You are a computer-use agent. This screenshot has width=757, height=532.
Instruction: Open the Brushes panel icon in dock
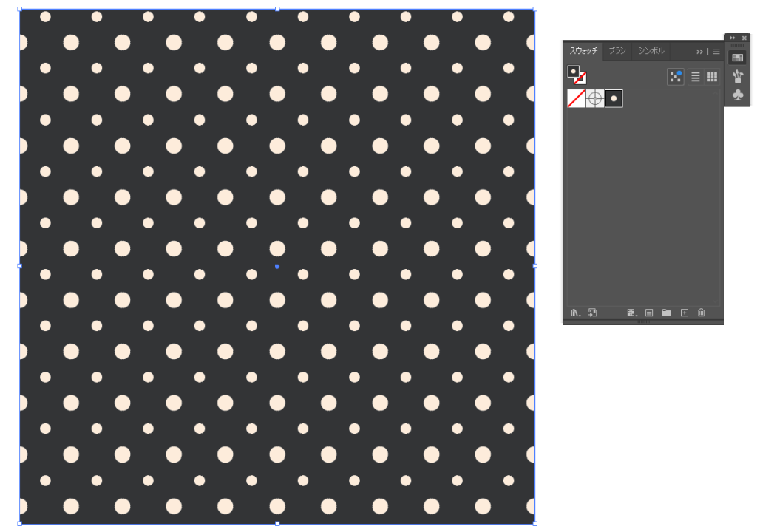[x=737, y=76]
